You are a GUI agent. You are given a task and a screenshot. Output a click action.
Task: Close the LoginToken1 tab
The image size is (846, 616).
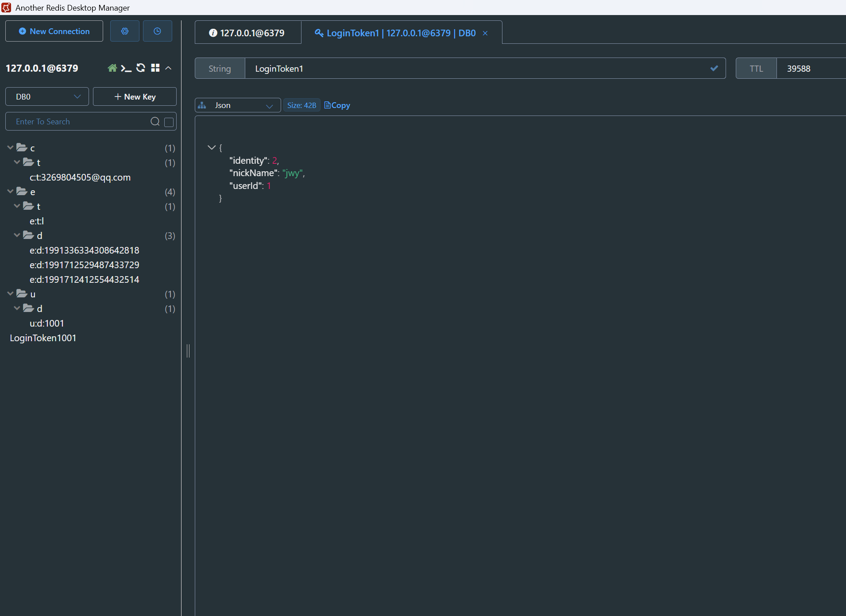(485, 33)
